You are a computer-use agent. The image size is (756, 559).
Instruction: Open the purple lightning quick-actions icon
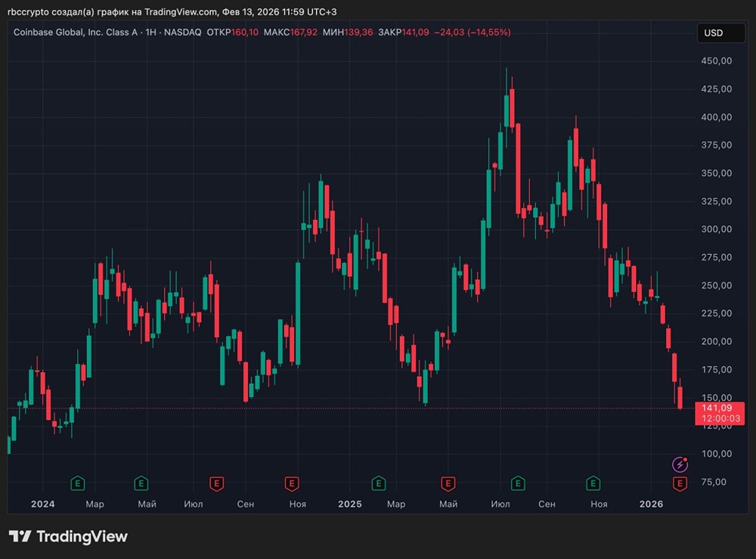point(680,464)
